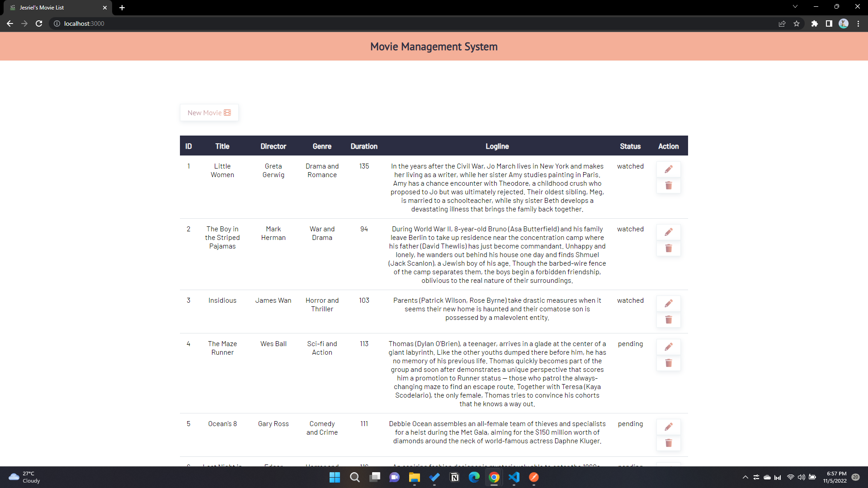Delete the Little Women record
This screenshot has width=868, height=488.
[669, 185]
